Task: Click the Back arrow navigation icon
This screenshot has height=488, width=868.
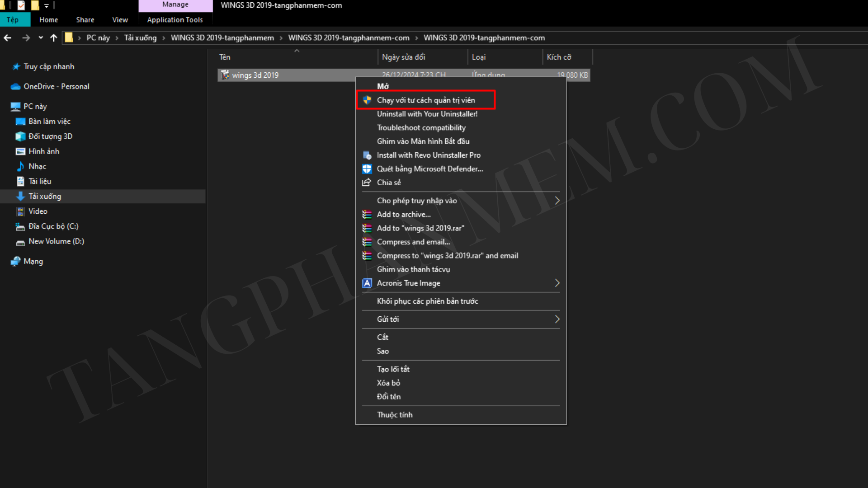Action: tap(8, 38)
